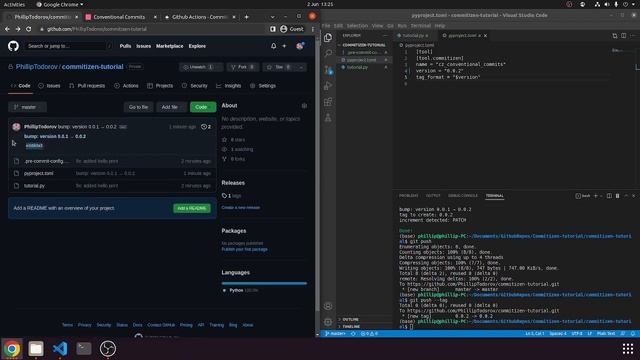This screenshot has height=360, width=640.
Task: Open the PROBLEMS panel tab
Action: click(409, 196)
